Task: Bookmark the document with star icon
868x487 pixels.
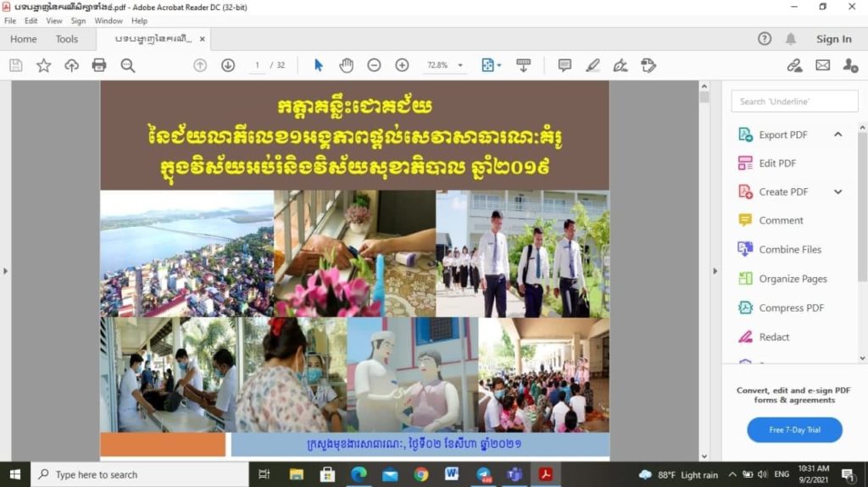Action: point(44,65)
